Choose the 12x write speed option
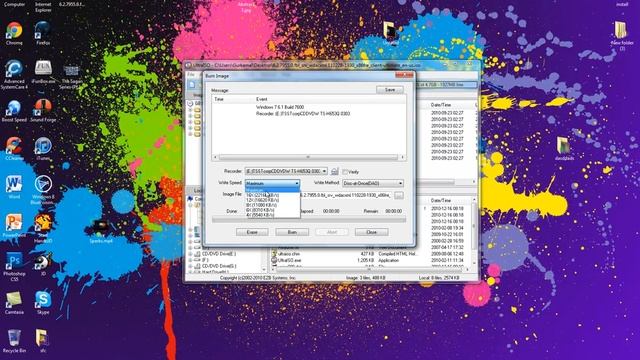The image size is (640, 360). 273,200
